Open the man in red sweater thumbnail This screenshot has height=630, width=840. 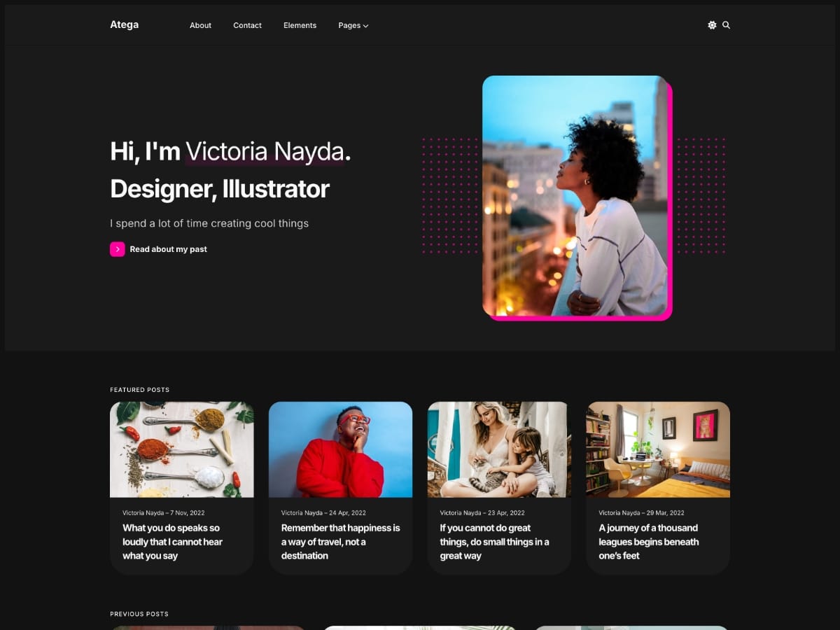pos(340,449)
